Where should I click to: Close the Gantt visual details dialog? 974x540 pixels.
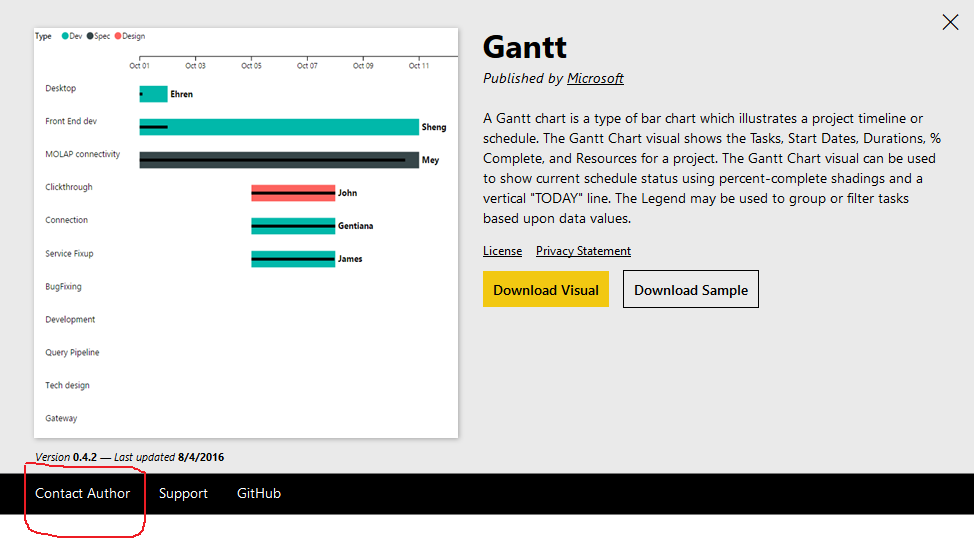(x=950, y=22)
